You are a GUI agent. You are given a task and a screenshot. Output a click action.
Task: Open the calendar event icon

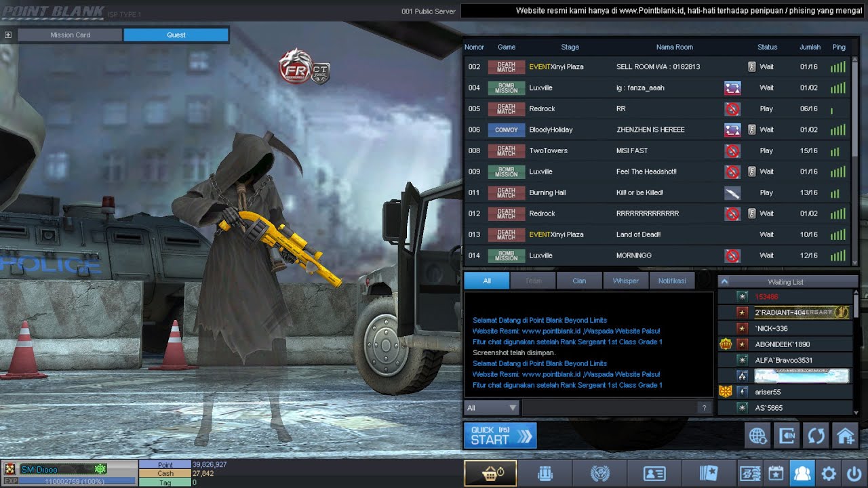(776, 473)
